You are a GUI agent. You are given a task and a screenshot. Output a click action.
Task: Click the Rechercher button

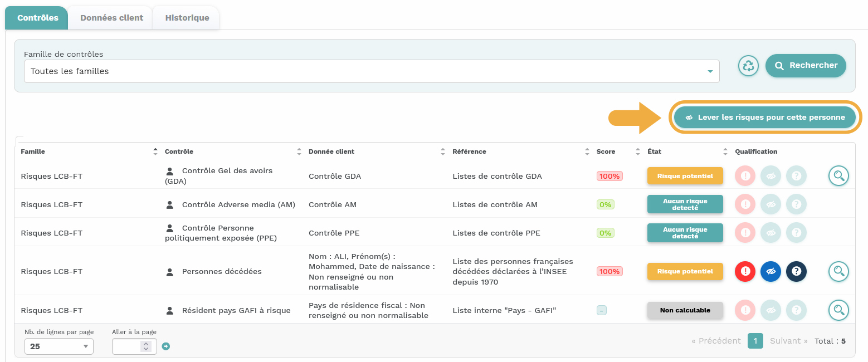click(806, 66)
